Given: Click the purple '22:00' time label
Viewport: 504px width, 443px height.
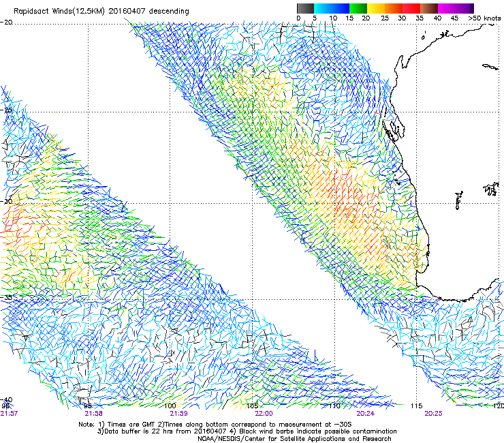Looking at the screenshot, I should (x=264, y=414).
